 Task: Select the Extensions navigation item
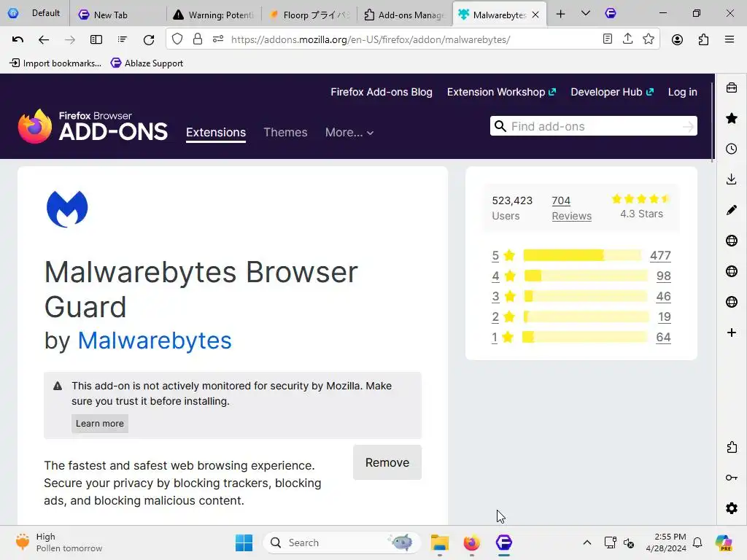pos(216,133)
